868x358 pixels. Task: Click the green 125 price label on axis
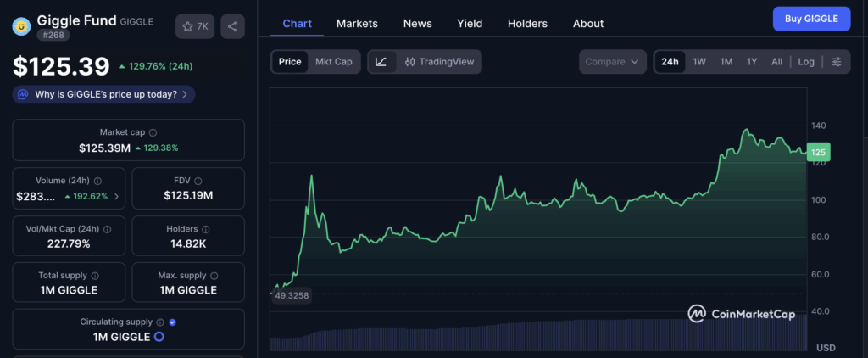point(818,153)
